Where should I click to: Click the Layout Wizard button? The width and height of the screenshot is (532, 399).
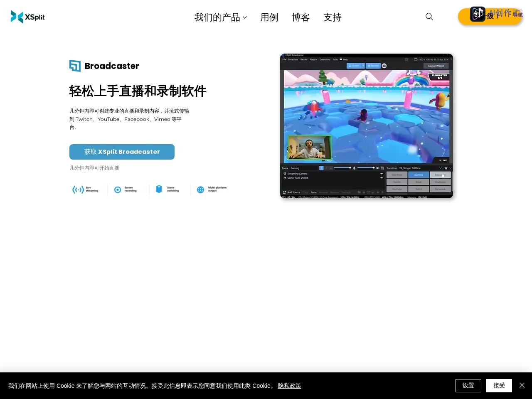[436, 66]
